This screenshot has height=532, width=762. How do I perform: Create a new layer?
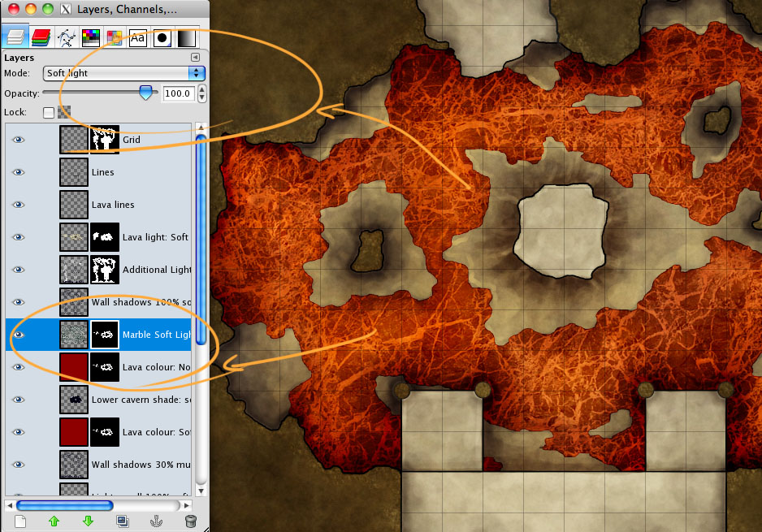(x=21, y=521)
